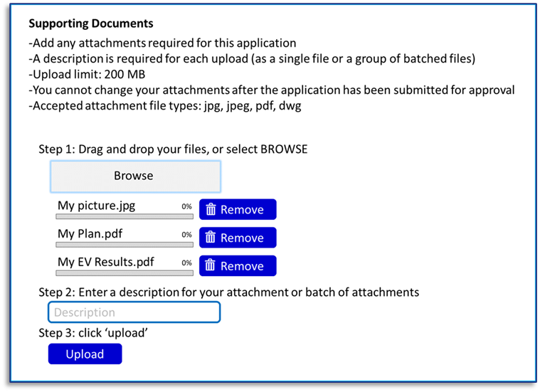Click the 0% label for My Plan.pdf
Viewport: 540px width, 392px height.
pos(186,234)
